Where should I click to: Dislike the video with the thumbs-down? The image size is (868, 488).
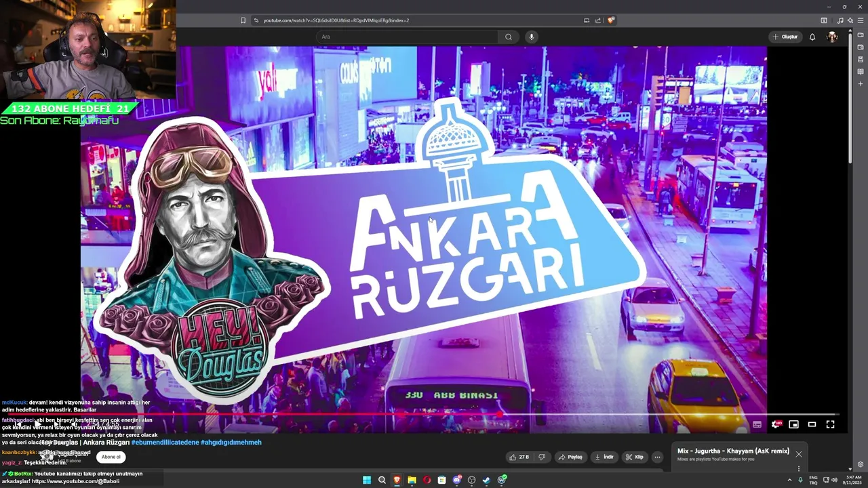(542, 457)
